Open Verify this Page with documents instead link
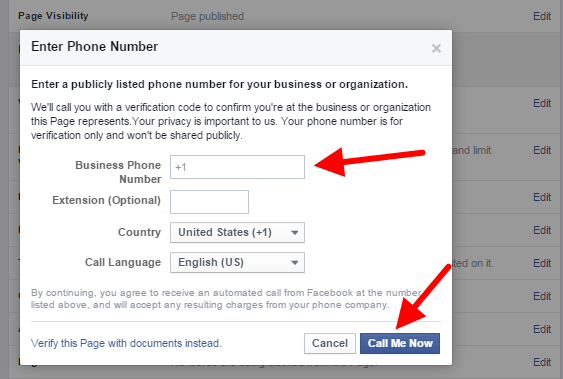The width and height of the screenshot is (563, 379). (x=126, y=343)
